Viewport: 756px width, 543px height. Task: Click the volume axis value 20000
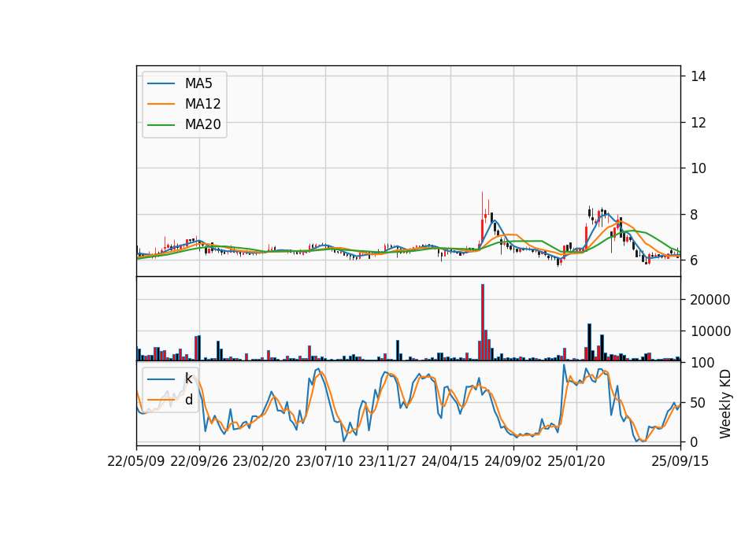click(x=710, y=300)
